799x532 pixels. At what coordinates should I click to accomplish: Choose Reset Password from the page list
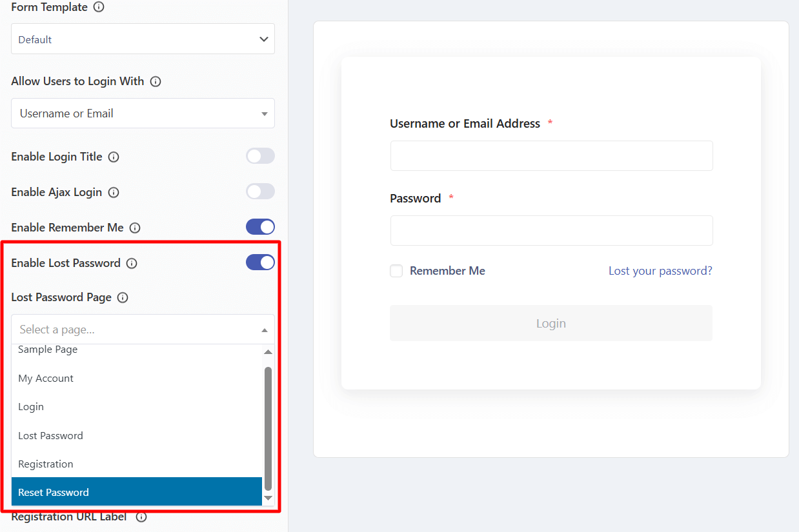137,492
